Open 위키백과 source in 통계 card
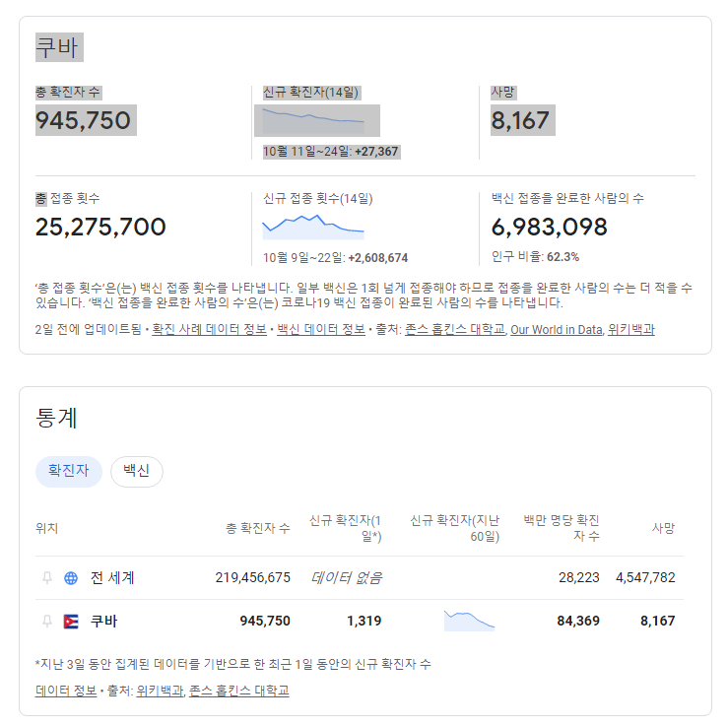The image size is (728, 725). pyautogui.click(x=160, y=692)
